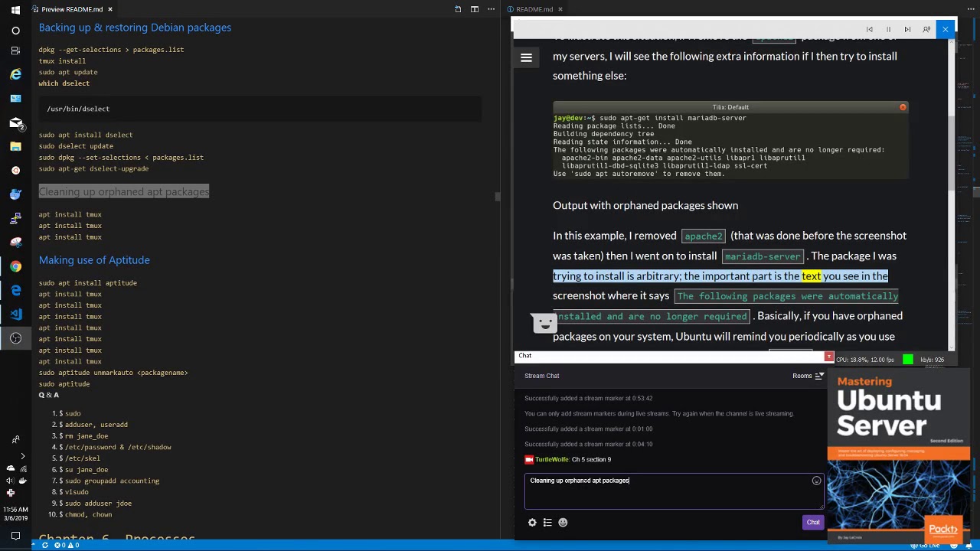Show the taskbar clock and calendar

(x=15, y=514)
